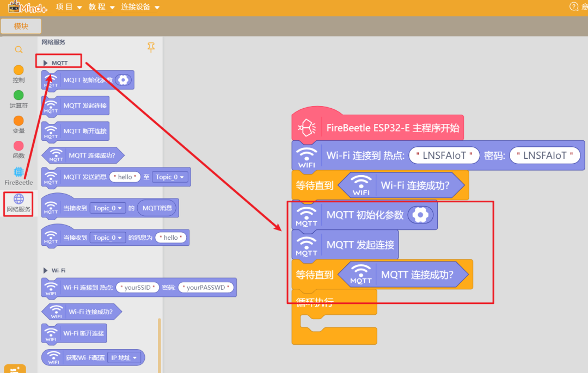
Task: Click WIFI icon on Wi-Fi 连接到 热点 workspace block
Action: pos(307,157)
